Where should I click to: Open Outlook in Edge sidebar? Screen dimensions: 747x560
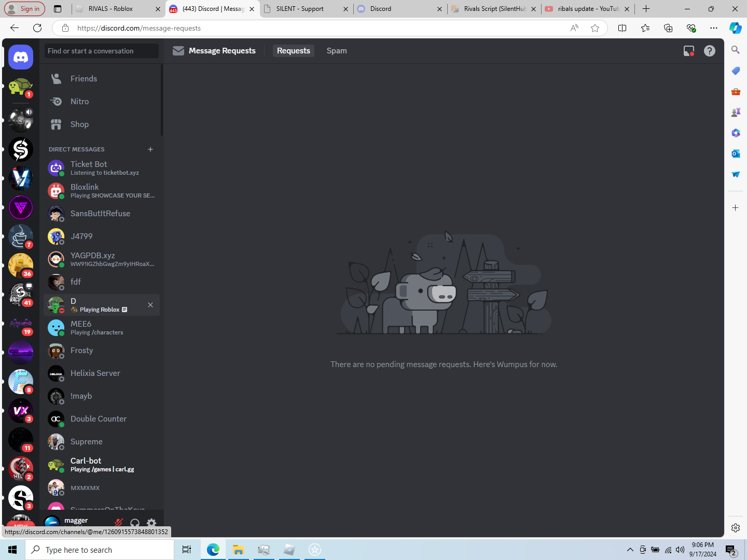click(736, 153)
